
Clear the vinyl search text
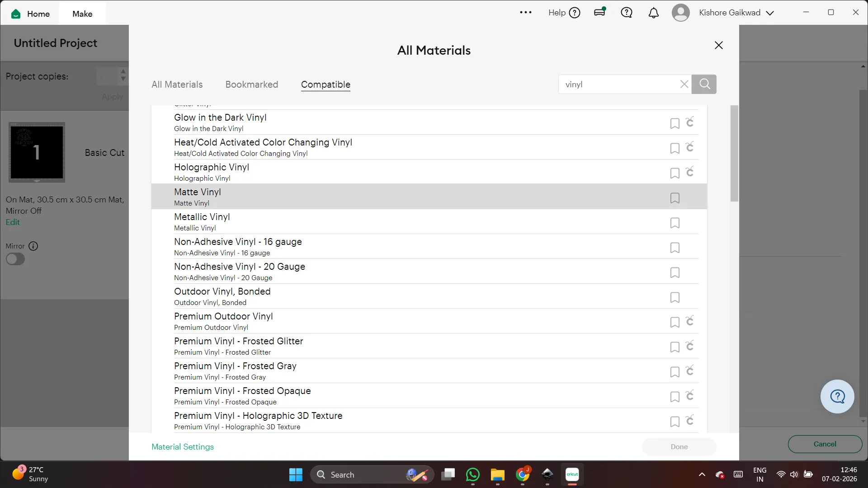(x=684, y=84)
